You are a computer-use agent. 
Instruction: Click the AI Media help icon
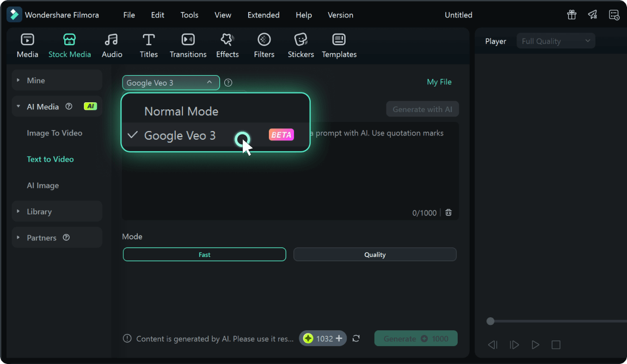(x=69, y=106)
